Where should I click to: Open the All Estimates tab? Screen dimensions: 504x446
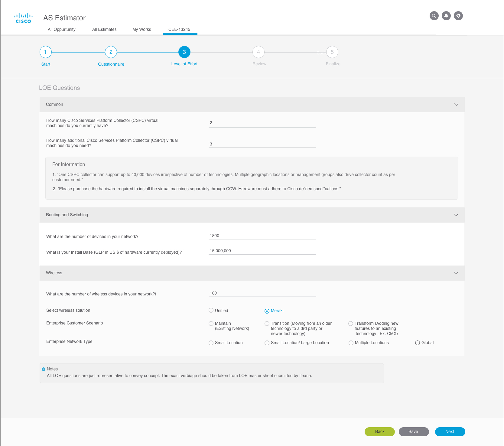(104, 29)
